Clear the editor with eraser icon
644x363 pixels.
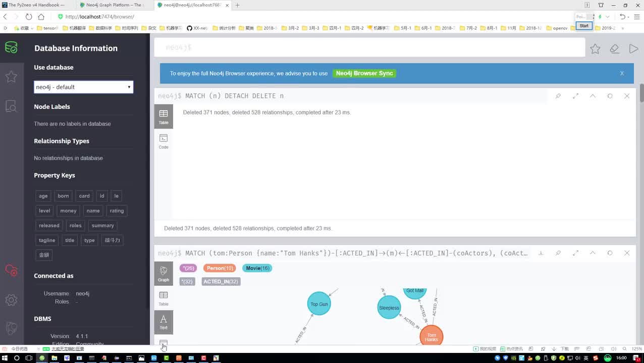[x=614, y=48]
